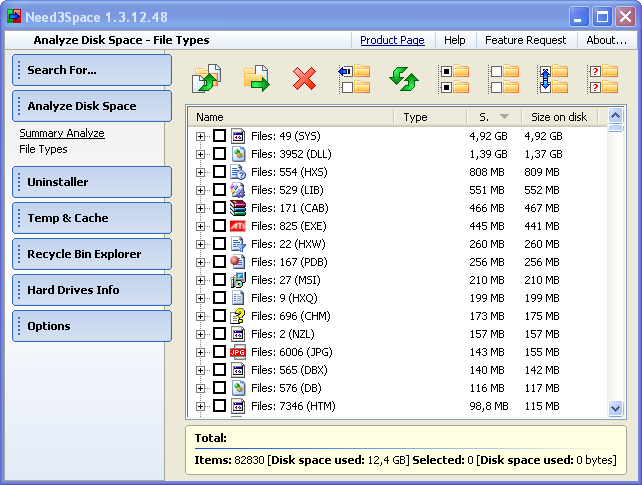
Task: Click the CAB archive books icon
Action: pos(238,208)
